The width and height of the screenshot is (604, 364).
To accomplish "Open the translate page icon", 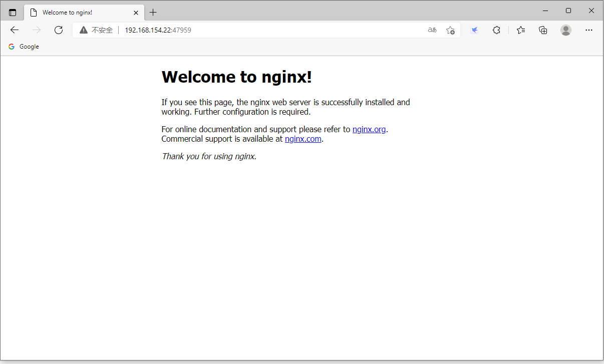I will click(432, 30).
